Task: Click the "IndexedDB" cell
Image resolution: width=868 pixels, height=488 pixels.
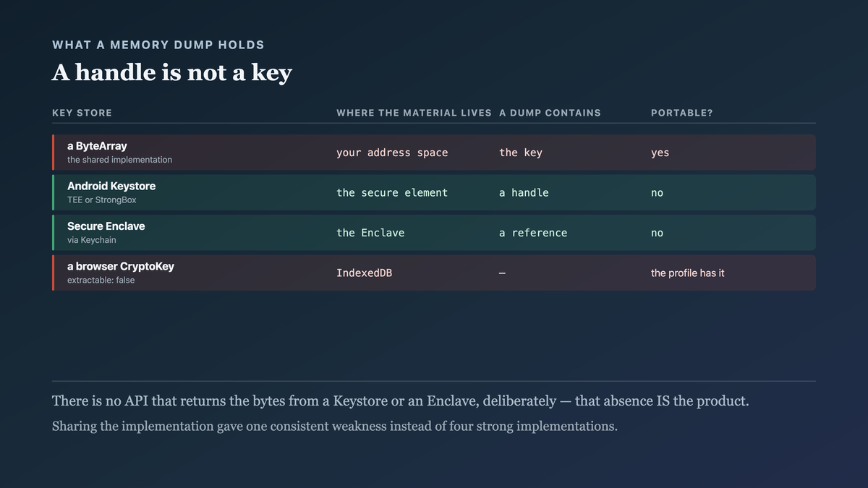Action: [x=365, y=273]
